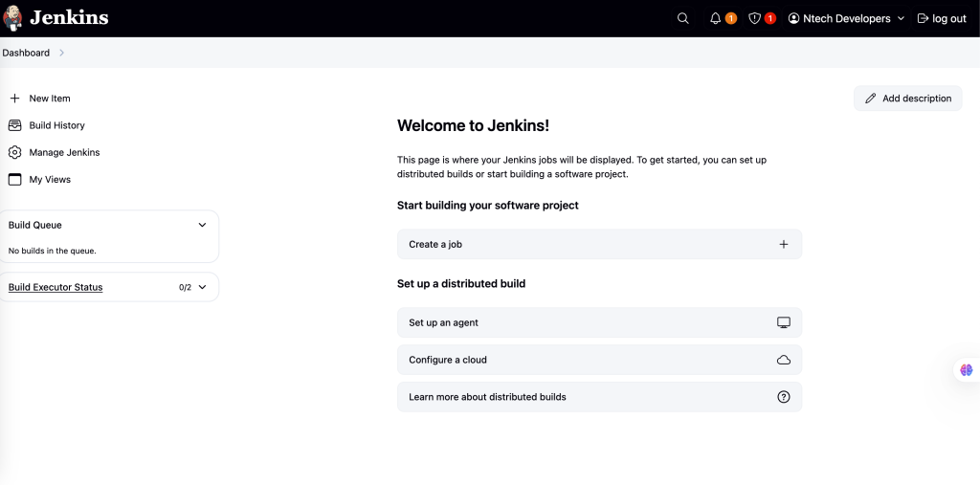Select Configure a cloud
Image resolution: width=980 pixels, height=485 pixels.
(x=599, y=360)
